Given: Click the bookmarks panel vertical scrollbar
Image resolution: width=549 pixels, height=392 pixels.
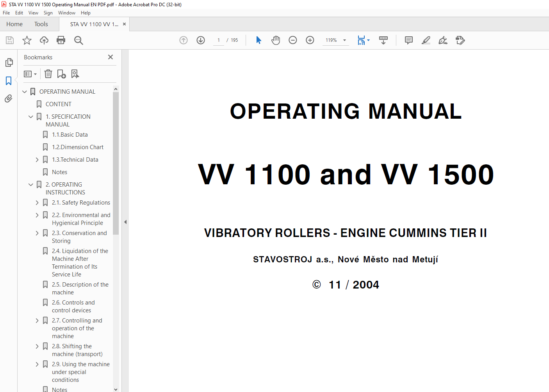Looking at the screenshot, I should click(x=116, y=163).
